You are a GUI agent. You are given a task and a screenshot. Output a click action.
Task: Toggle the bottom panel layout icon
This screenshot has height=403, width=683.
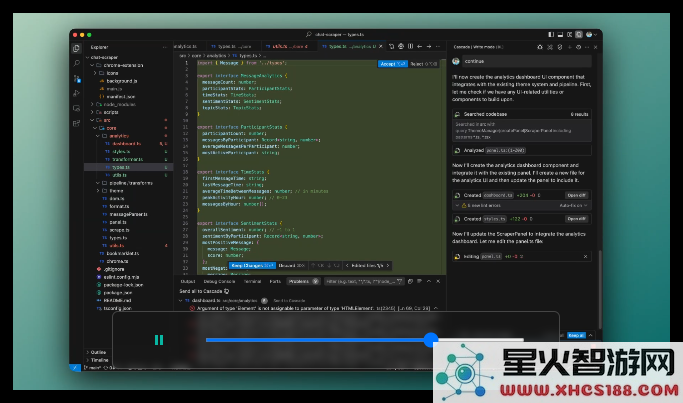[x=560, y=34]
